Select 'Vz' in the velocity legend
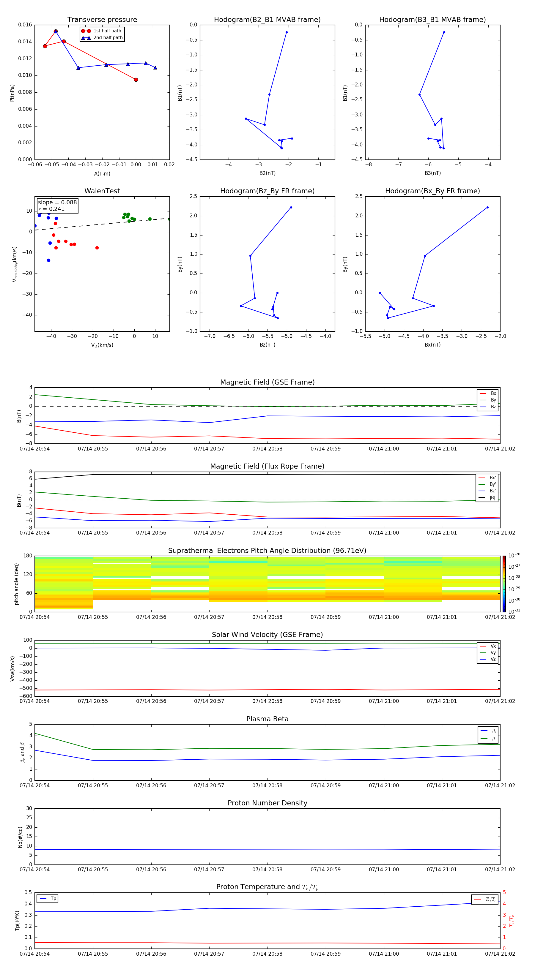Viewport: 535px width, 980px height. pos(488,659)
